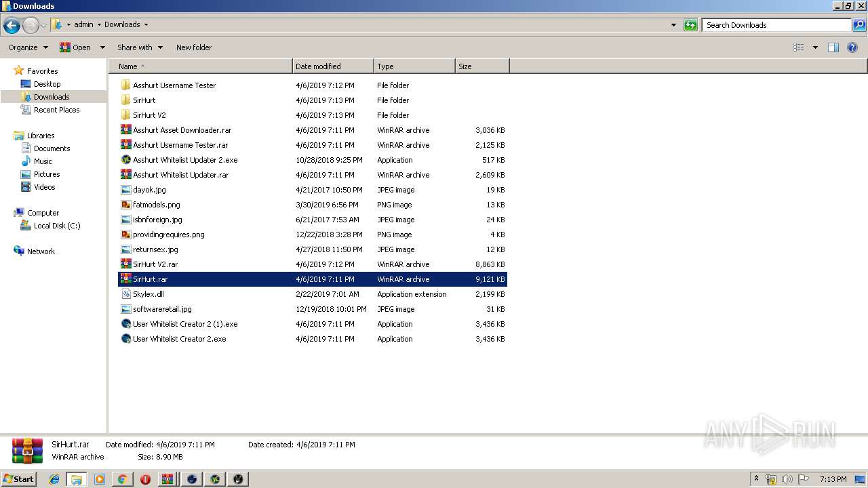Image resolution: width=868 pixels, height=488 pixels.
Task: Select the SirHurt folder name
Action: (144, 100)
